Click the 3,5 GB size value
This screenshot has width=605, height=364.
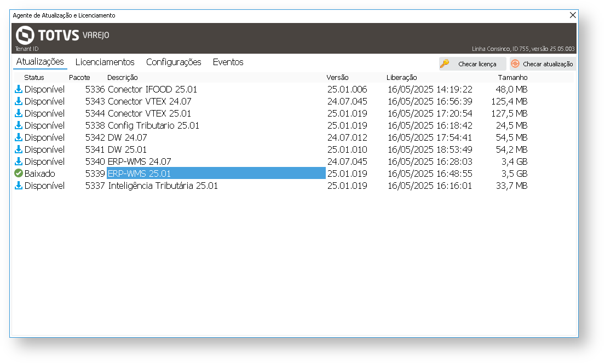(x=514, y=174)
